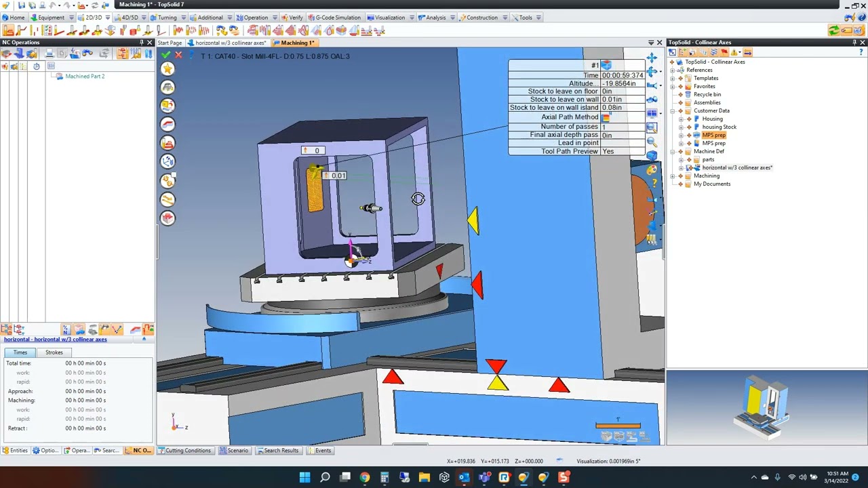Select housing Stock in project tree
This screenshot has height=488, width=868.
pyautogui.click(x=719, y=127)
